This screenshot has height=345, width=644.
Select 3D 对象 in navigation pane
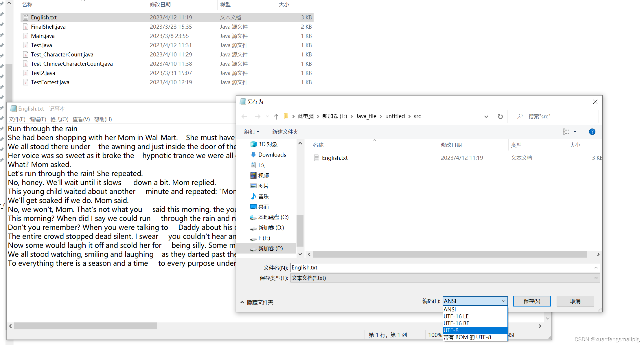tap(268, 144)
